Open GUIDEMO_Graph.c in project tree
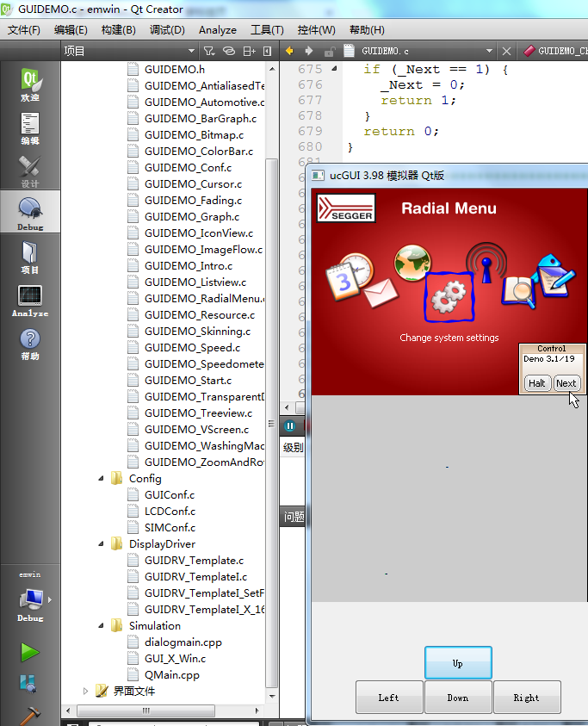588x726 pixels. (x=192, y=217)
